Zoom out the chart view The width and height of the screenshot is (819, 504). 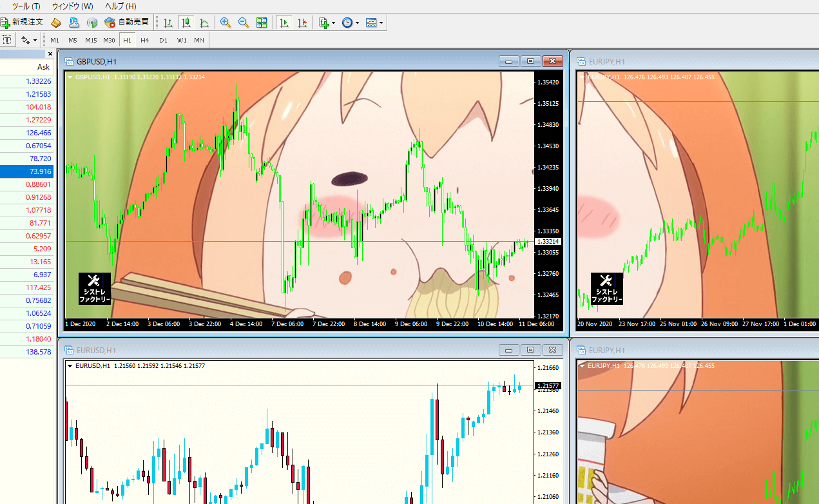click(x=244, y=23)
